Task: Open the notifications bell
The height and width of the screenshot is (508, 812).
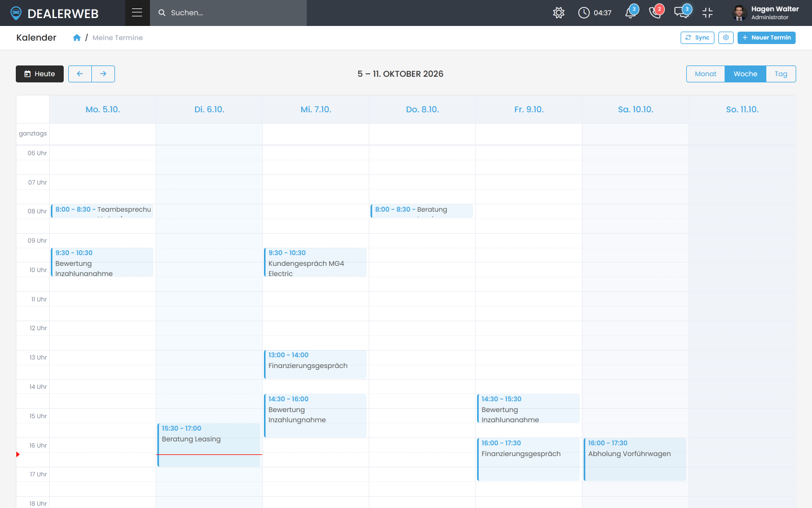Action: (x=631, y=12)
